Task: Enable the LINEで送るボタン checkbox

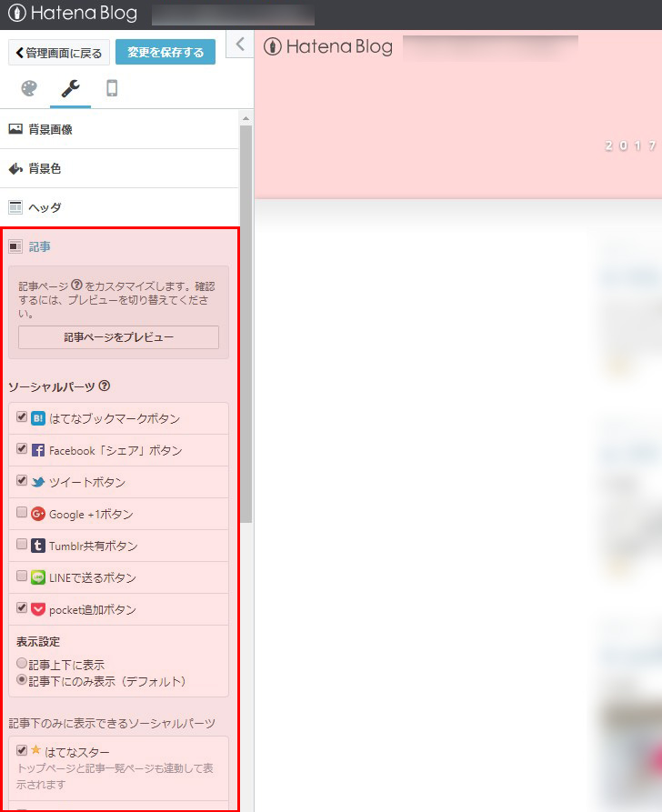Action: [x=22, y=576]
